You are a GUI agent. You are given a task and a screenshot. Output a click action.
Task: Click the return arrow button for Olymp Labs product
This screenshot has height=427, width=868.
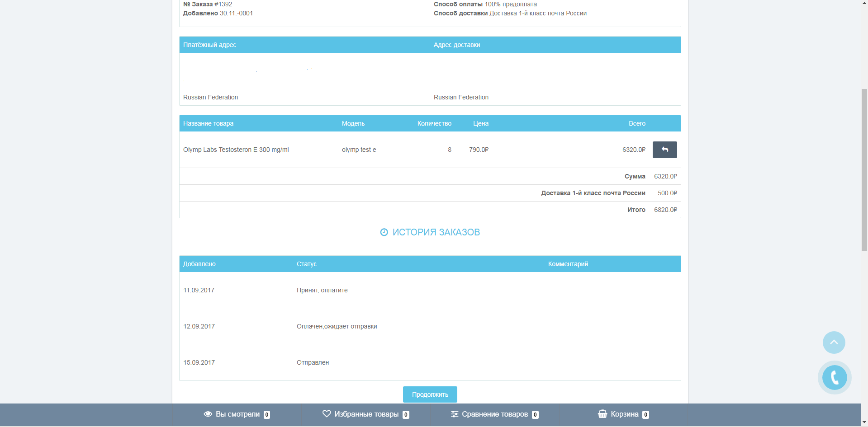coord(664,150)
